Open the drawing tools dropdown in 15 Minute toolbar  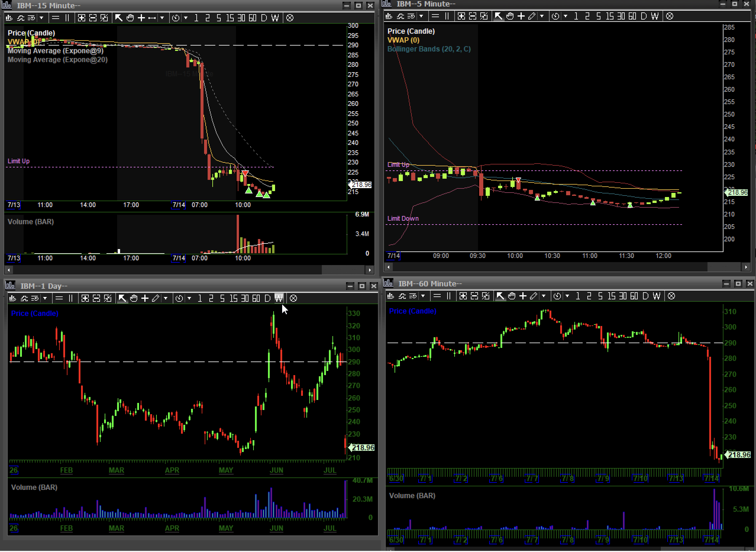[x=162, y=18]
